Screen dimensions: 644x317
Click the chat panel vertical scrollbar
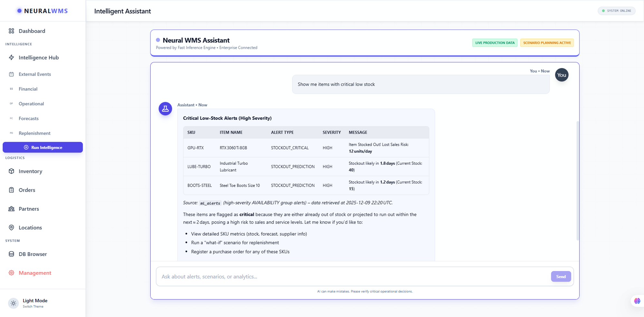578,180
